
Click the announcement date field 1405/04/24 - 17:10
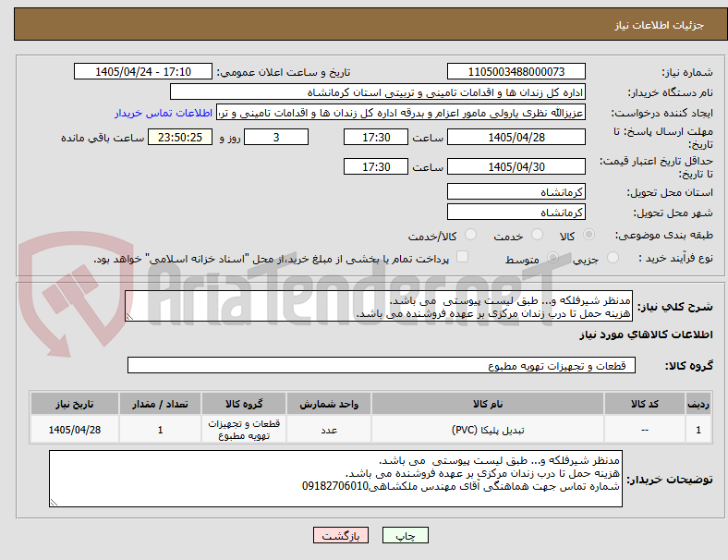coord(143,72)
